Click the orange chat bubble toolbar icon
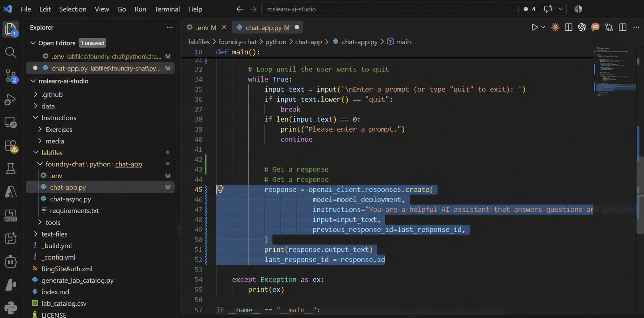Viewport: 644px width, 318px height. point(596,27)
